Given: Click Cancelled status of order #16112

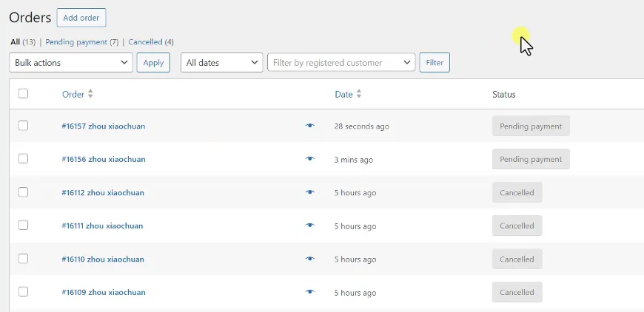Looking at the screenshot, I should pyautogui.click(x=517, y=192).
